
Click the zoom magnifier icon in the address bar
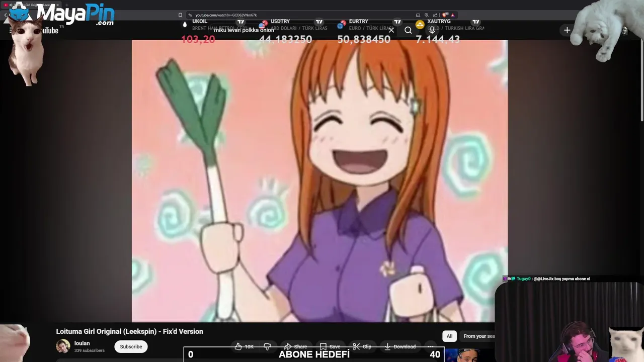click(427, 15)
